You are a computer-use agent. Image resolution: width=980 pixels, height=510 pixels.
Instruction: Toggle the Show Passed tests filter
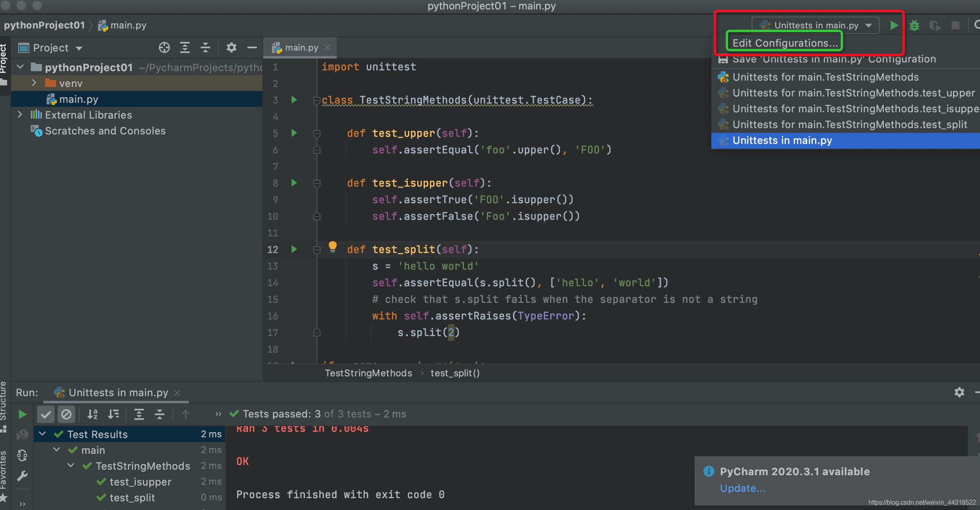tap(46, 414)
